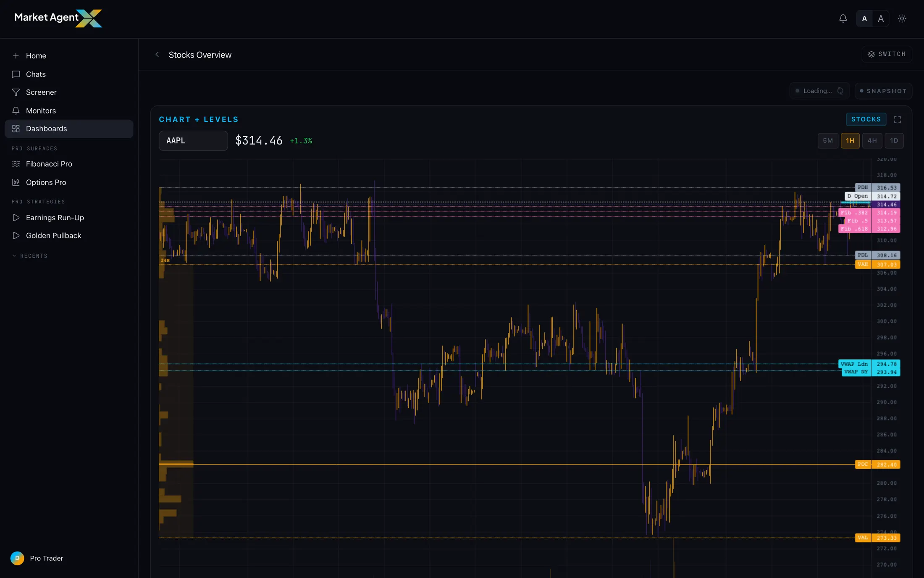Click the Switch dashboard button
Viewport: 924px width, 578px height.
coord(887,54)
